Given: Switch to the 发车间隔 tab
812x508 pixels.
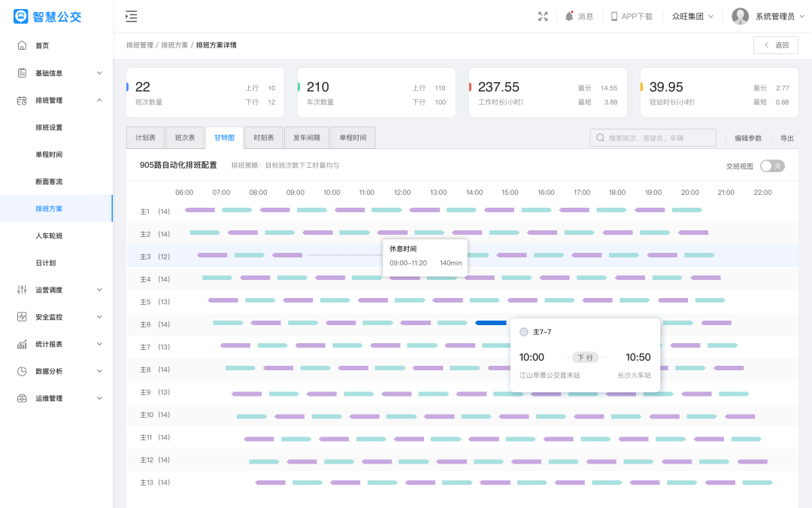Looking at the screenshot, I should (x=306, y=138).
